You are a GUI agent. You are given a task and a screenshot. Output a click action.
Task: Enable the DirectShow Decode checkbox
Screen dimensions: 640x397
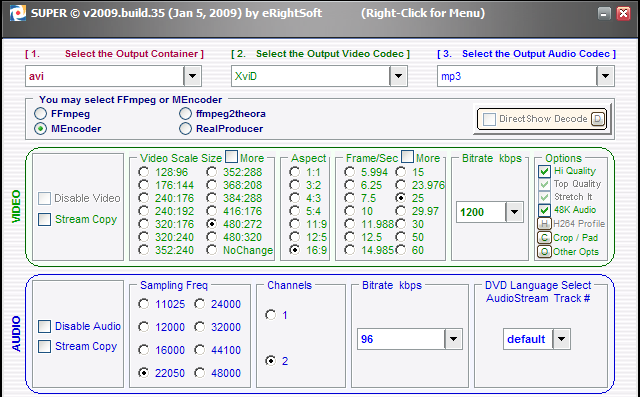point(489,119)
